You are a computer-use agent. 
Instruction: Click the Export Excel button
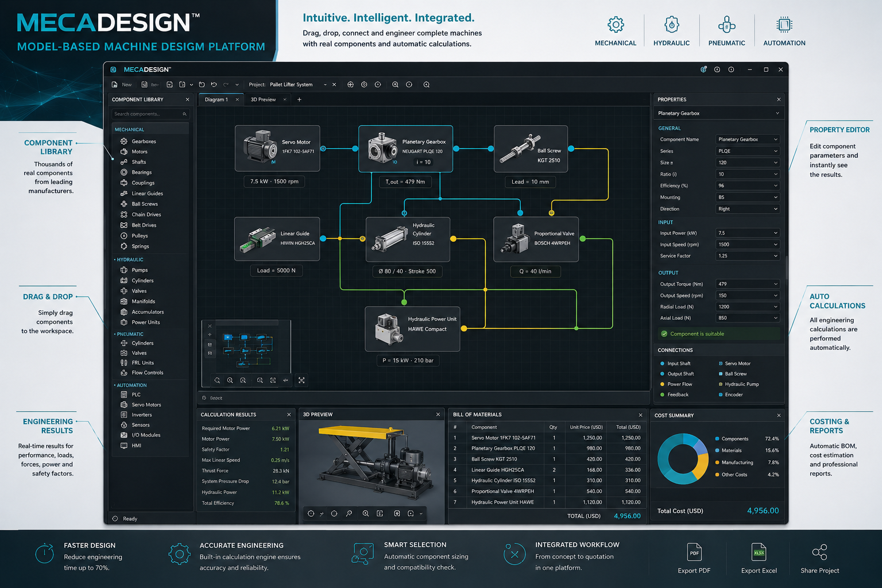pos(759,558)
